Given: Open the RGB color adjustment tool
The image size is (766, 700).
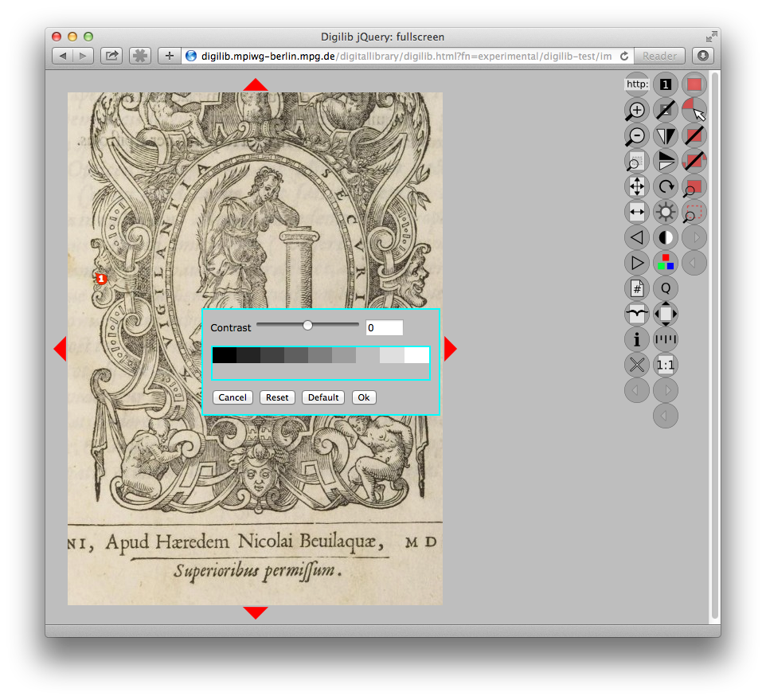Looking at the screenshot, I should point(665,263).
